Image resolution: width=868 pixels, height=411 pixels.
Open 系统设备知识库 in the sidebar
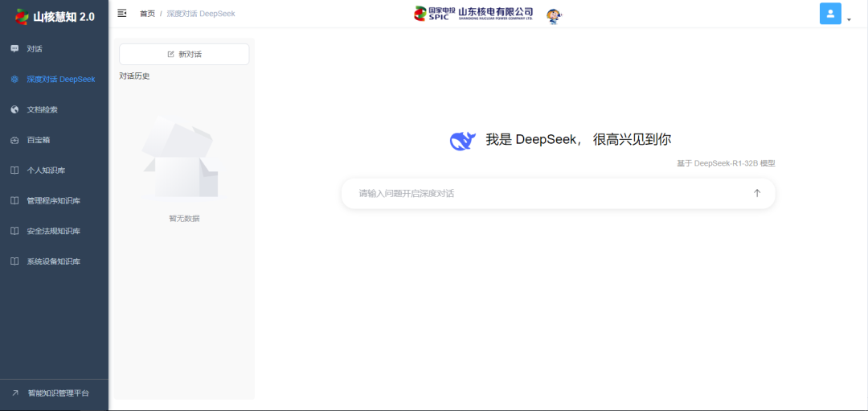[55, 261]
